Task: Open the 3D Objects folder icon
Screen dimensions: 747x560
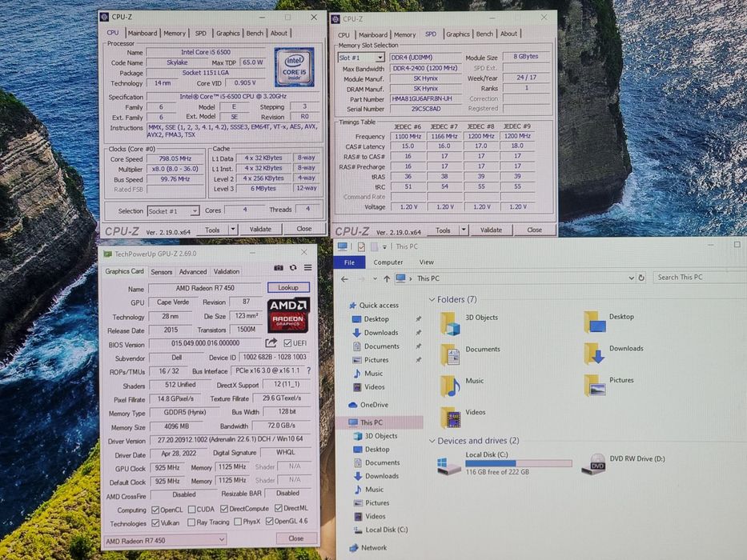Action: 450,323
